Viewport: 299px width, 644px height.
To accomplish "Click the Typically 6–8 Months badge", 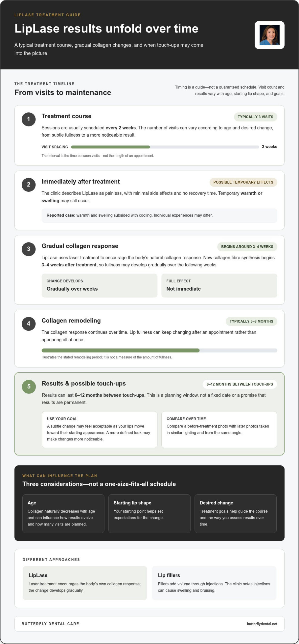I will click(x=251, y=321).
